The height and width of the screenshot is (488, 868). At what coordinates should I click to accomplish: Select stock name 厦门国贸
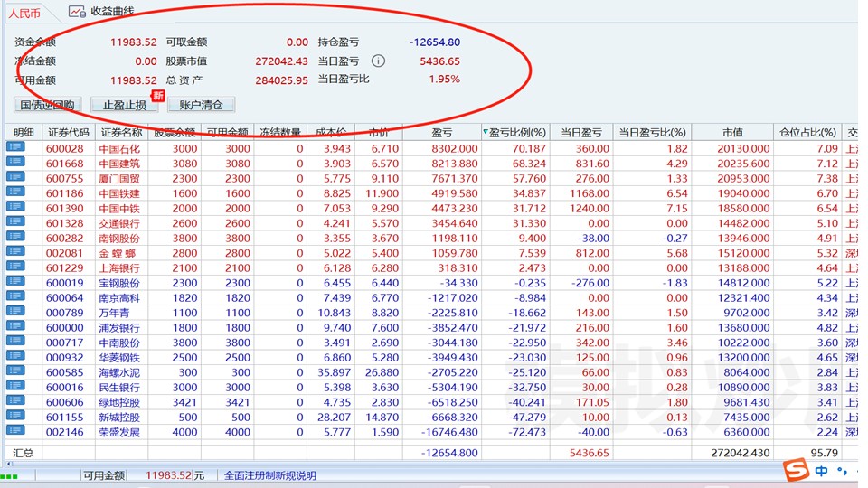[119, 178]
